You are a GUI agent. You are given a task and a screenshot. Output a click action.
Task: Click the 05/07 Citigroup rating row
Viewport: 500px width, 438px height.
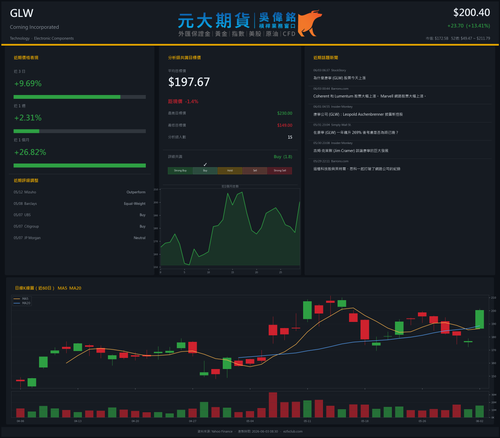tap(80, 226)
